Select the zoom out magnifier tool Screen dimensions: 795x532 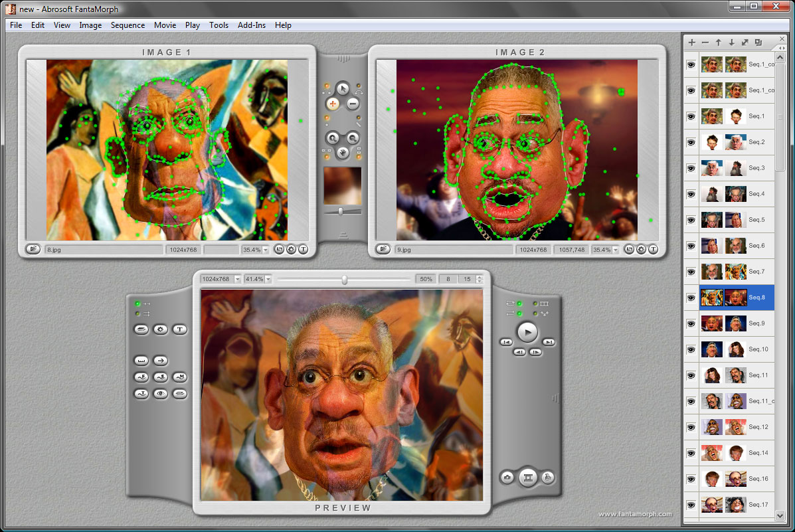353,137
